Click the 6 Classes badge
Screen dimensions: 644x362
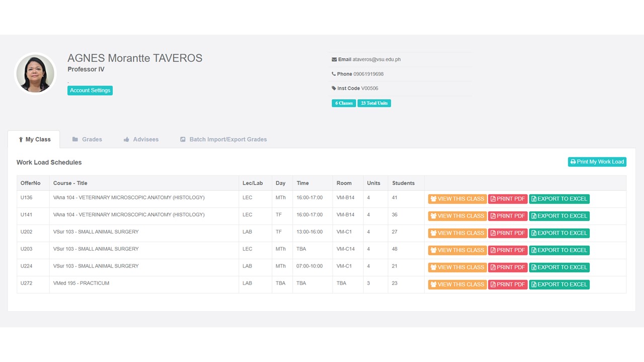click(344, 103)
